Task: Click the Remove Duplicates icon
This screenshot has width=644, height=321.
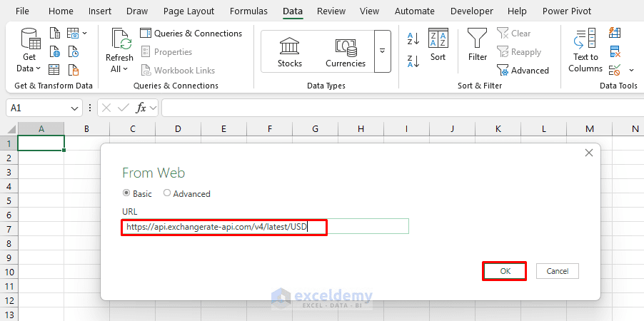Action: click(x=615, y=52)
